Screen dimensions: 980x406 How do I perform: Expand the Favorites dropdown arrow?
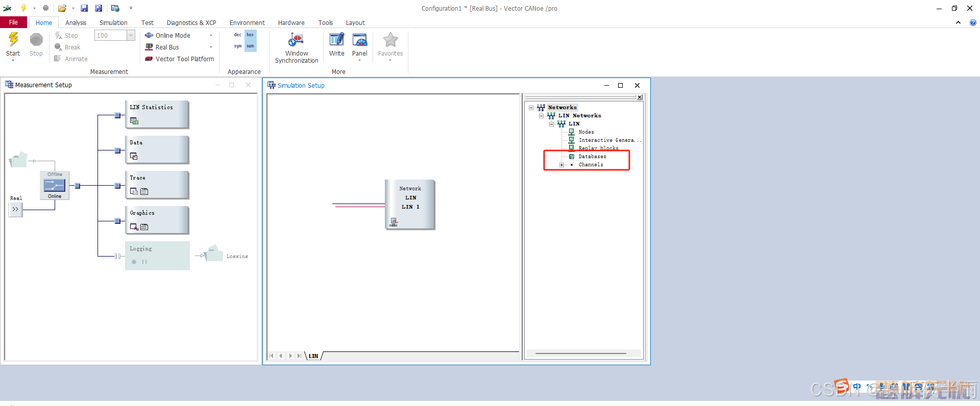tap(390, 61)
